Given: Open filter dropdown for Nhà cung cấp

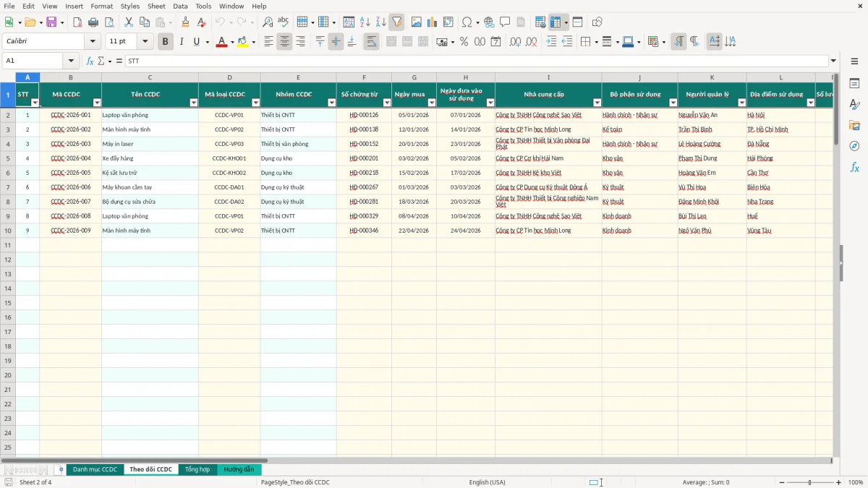Looking at the screenshot, I should coord(597,103).
